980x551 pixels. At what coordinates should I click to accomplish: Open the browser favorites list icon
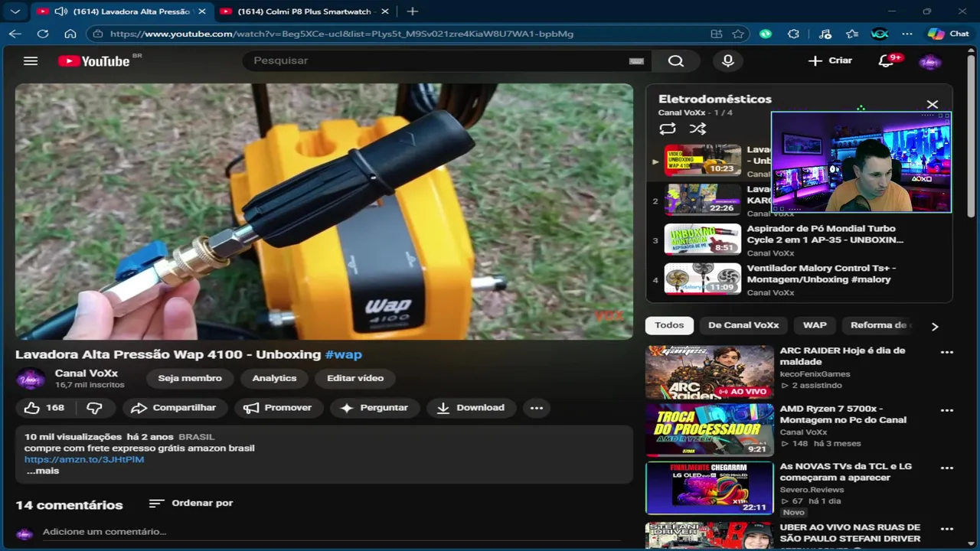pos(852,34)
